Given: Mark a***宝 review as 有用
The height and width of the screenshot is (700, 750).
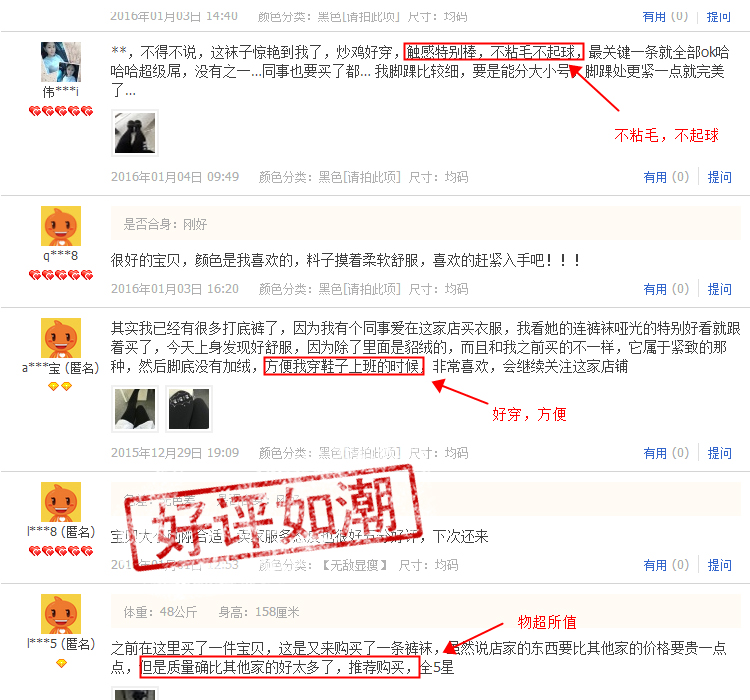Looking at the screenshot, I should (x=666, y=453).
